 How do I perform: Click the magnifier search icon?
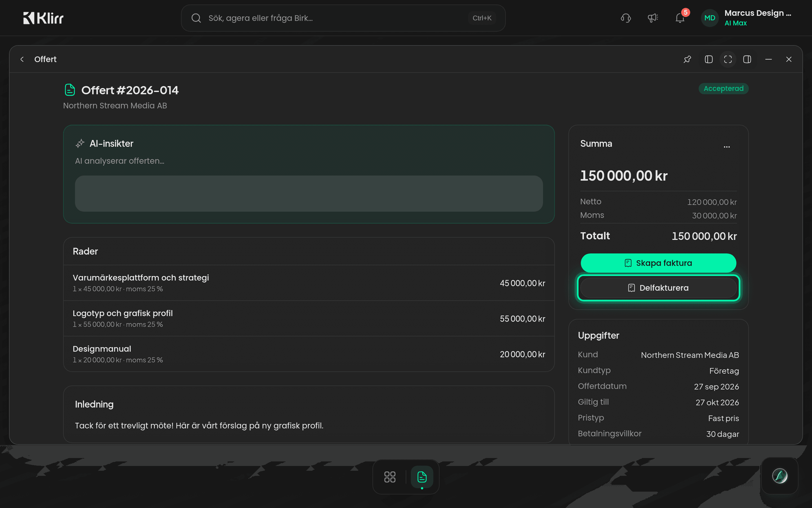click(x=196, y=18)
